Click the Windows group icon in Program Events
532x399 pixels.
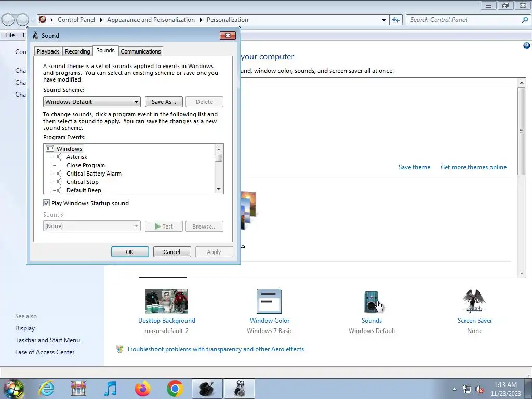pyautogui.click(x=50, y=149)
